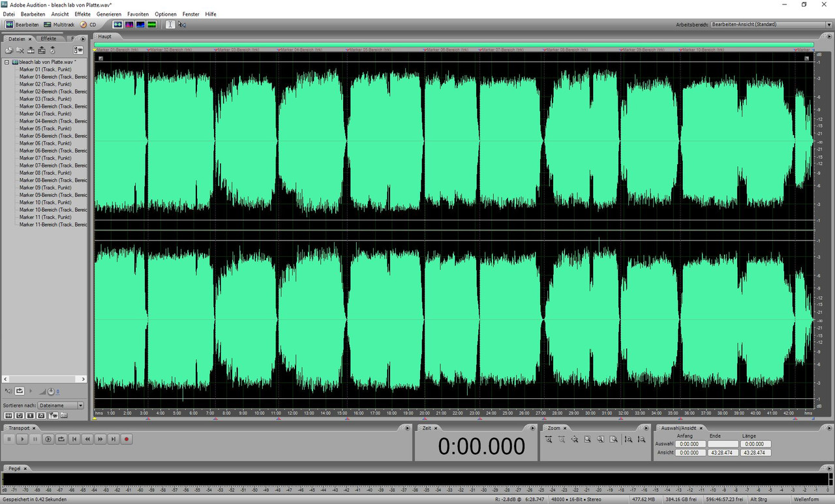Switch to Bearbeiten edit view

pyautogui.click(x=23, y=24)
